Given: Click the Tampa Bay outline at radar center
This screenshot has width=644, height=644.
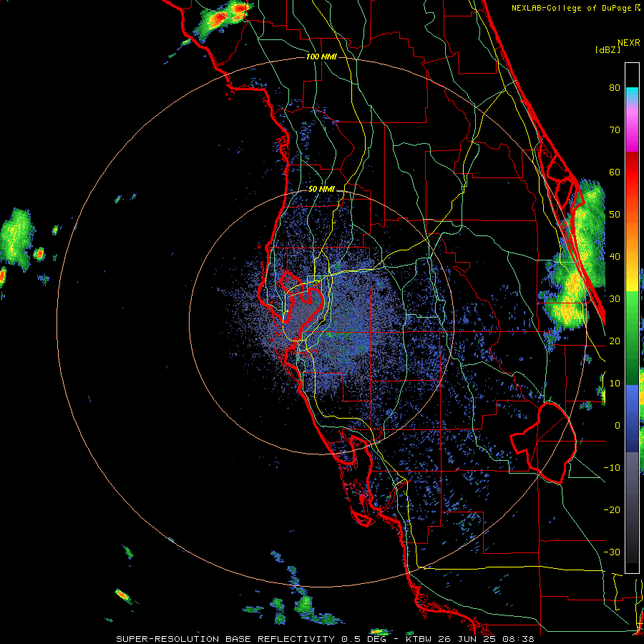Looking at the screenshot, I should click(x=302, y=306).
